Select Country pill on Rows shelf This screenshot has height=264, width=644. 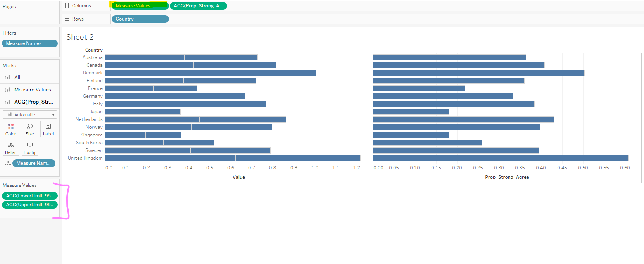tap(140, 19)
